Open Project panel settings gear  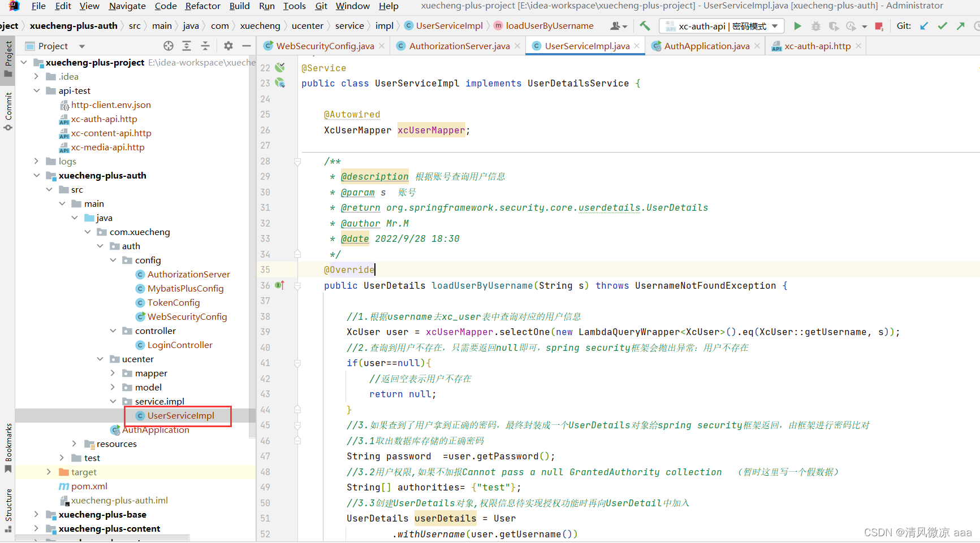228,46
